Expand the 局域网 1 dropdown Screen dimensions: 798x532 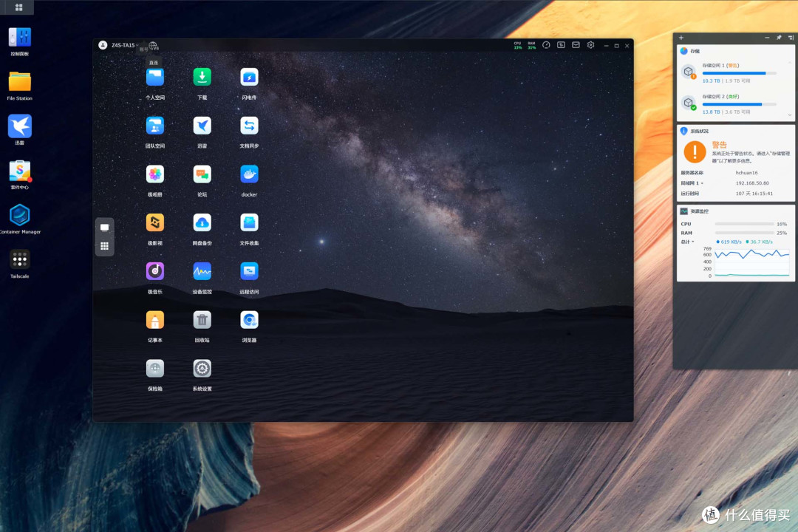click(692, 183)
